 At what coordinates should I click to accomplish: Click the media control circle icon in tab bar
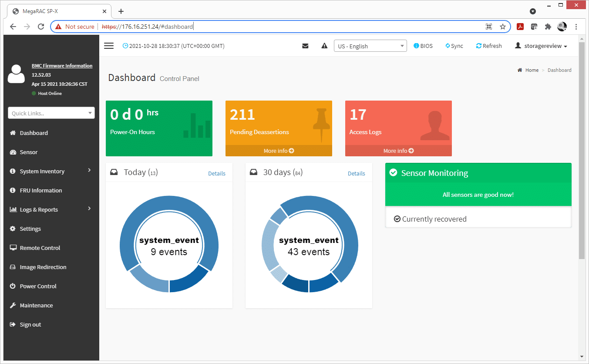click(x=532, y=11)
